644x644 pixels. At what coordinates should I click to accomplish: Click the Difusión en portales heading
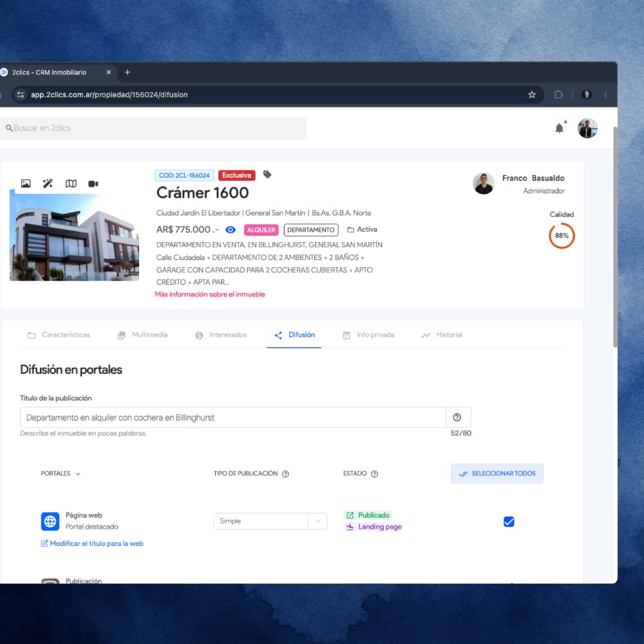pos(71,370)
